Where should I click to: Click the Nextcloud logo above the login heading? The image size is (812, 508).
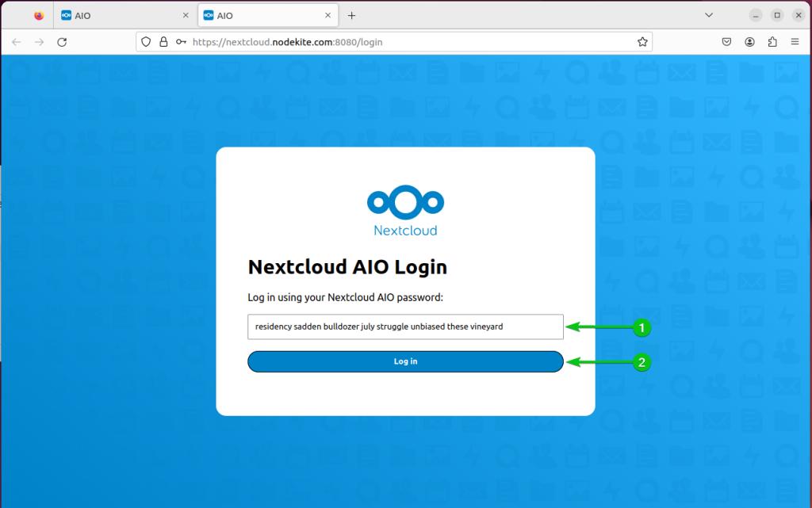click(405, 208)
